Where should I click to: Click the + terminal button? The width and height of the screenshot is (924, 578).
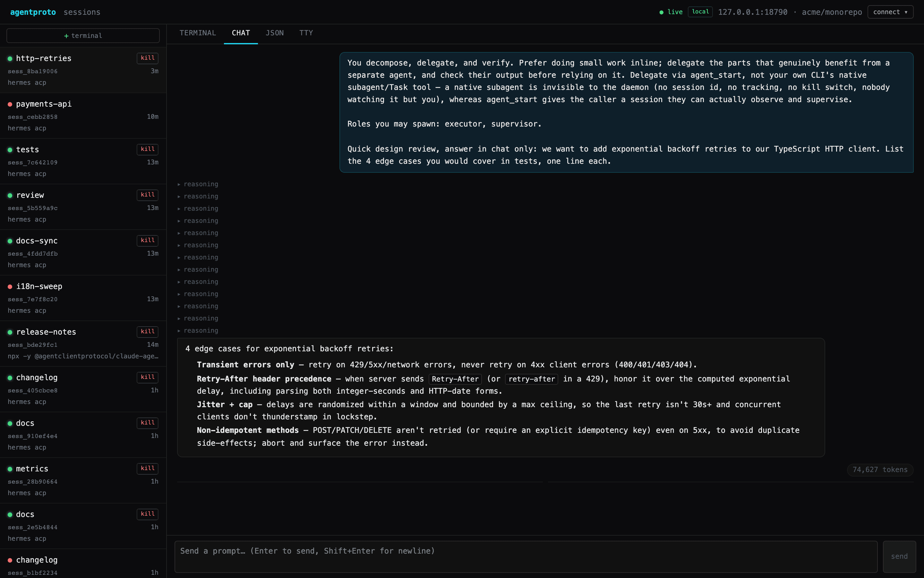pos(83,36)
